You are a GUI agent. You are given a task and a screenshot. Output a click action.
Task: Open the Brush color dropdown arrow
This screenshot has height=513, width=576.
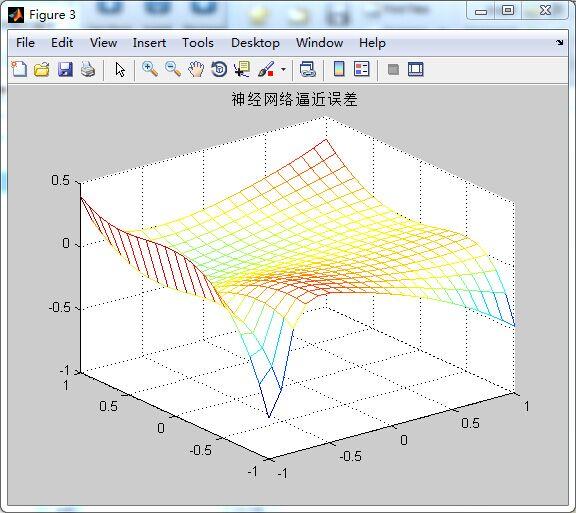283,69
